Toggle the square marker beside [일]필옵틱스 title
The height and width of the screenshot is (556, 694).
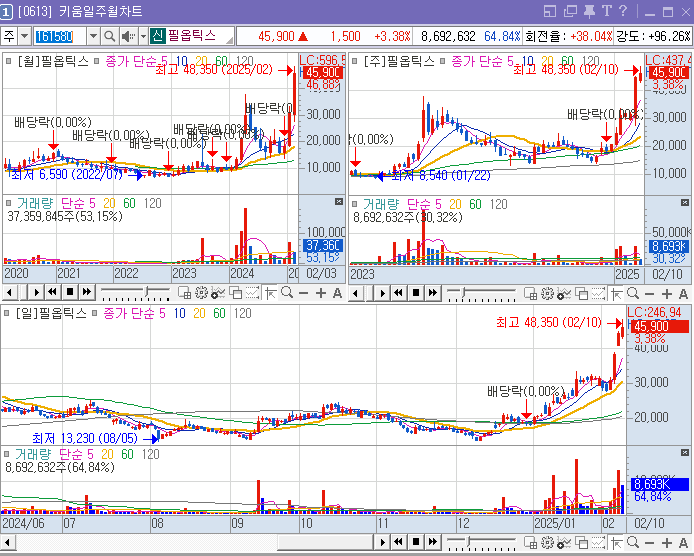tap(7, 313)
